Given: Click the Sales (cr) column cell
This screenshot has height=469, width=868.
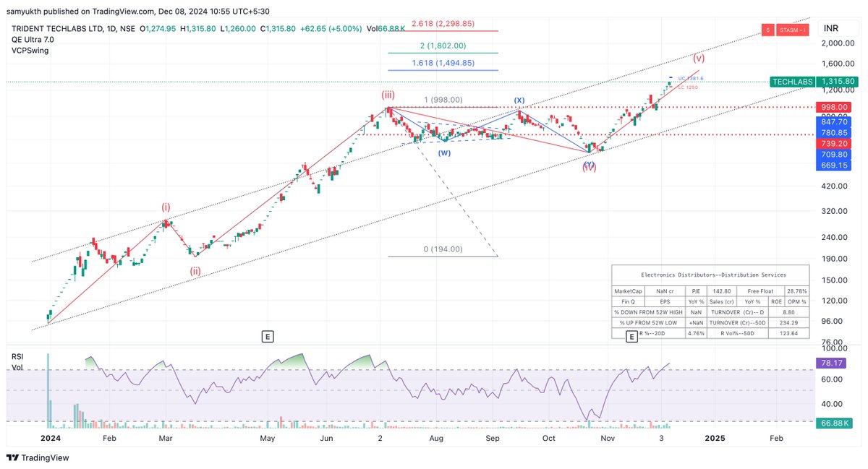Looking at the screenshot, I should [x=723, y=302].
